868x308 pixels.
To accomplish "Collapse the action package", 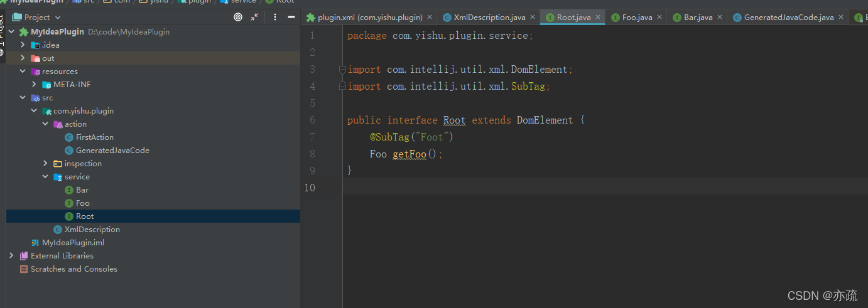I will tap(45, 124).
